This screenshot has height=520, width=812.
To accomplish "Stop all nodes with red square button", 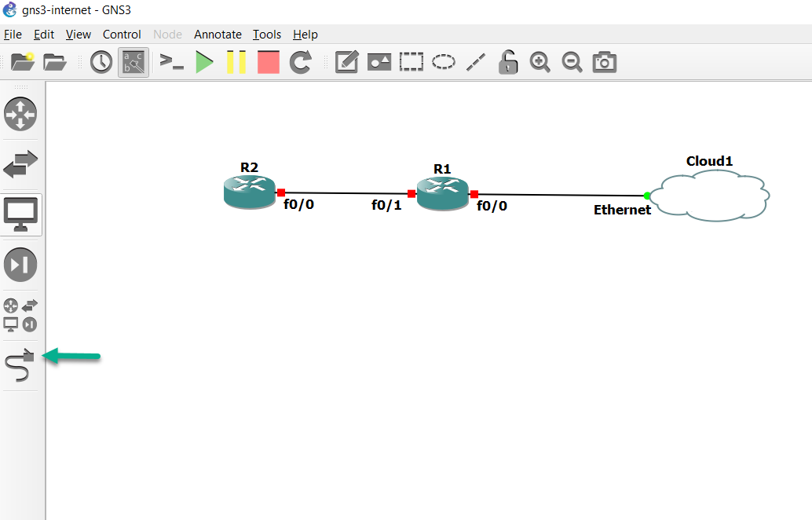I will 269,62.
